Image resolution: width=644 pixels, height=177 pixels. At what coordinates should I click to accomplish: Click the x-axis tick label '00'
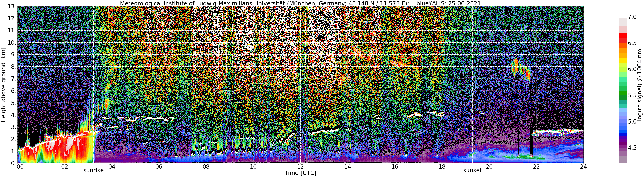(x=20, y=166)
